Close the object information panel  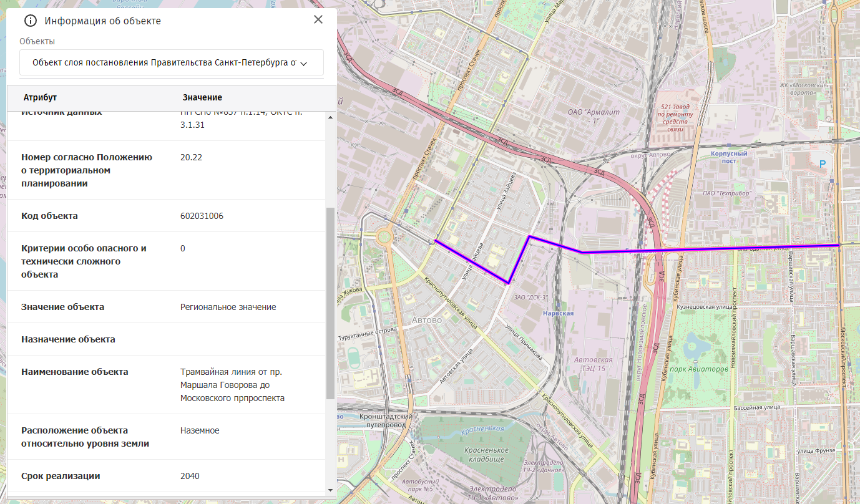318,19
